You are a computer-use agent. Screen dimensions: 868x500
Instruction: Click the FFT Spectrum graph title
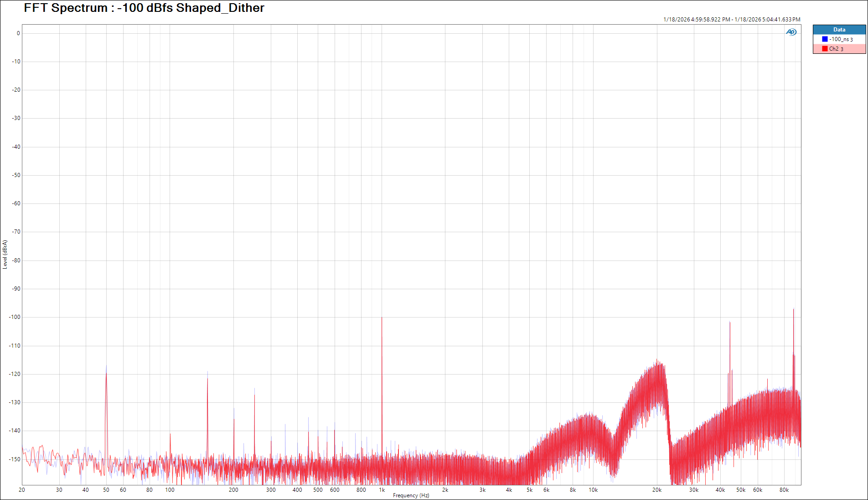point(144,8)
